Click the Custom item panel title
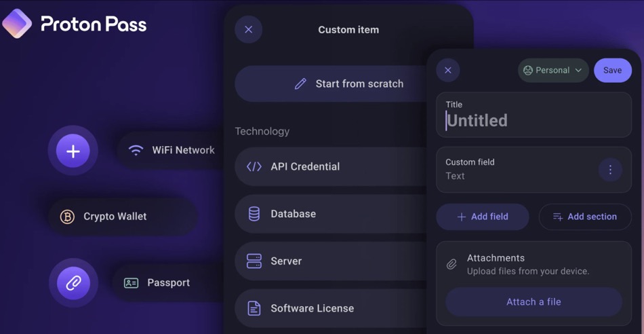The image size is (644, 334). tap(348, 30)
